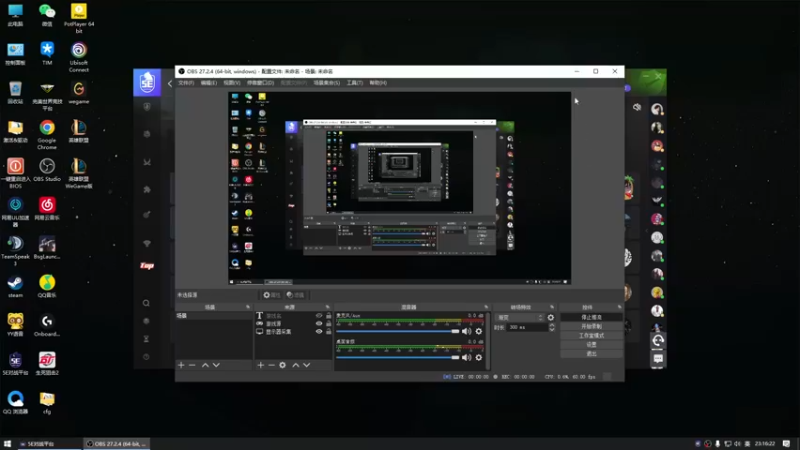This screenshot has height=450, width=800.
Task: Remove selected scene with minus icon
Action: pos(192,365)
